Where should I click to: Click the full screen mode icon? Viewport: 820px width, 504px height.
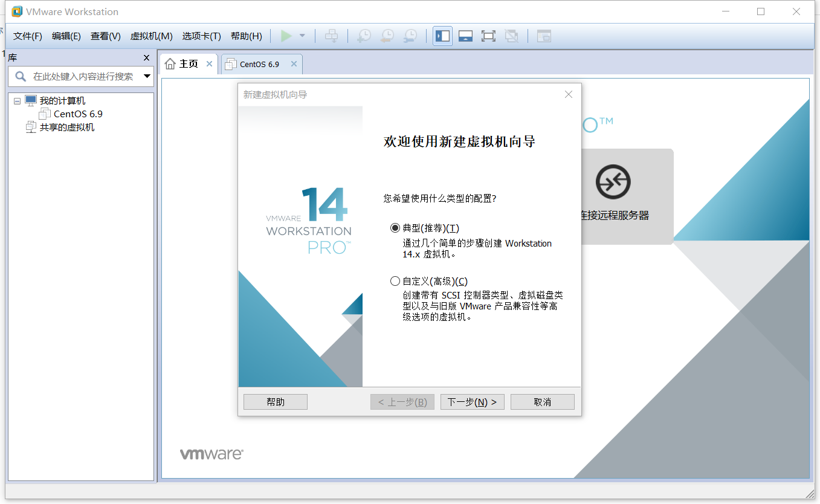click(x=488, y=36)
